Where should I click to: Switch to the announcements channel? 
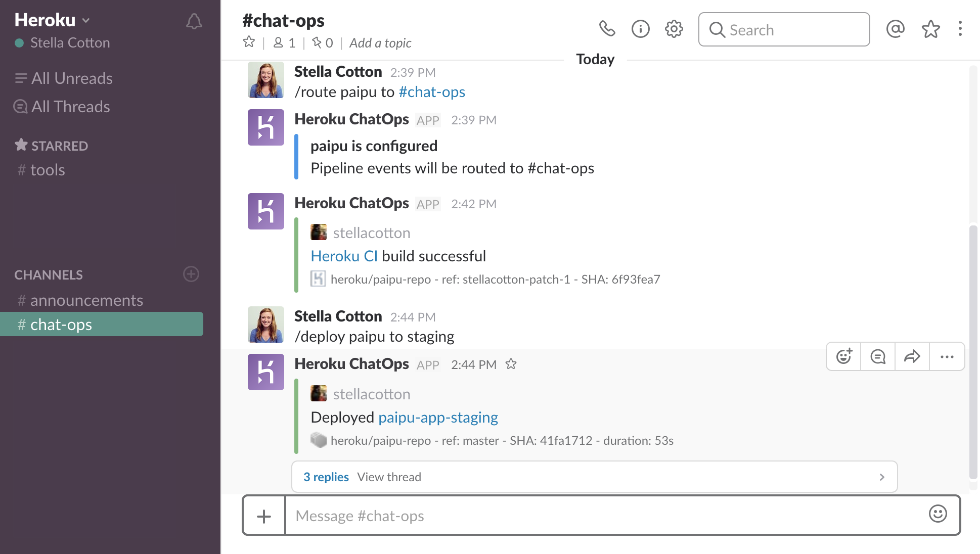click(x=86, y=300)
